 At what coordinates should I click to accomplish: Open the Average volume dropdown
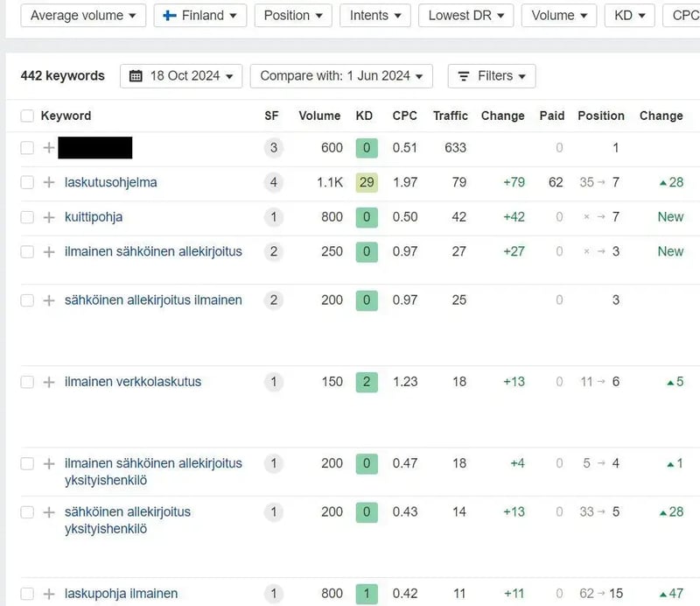click(x=83, y=16)
